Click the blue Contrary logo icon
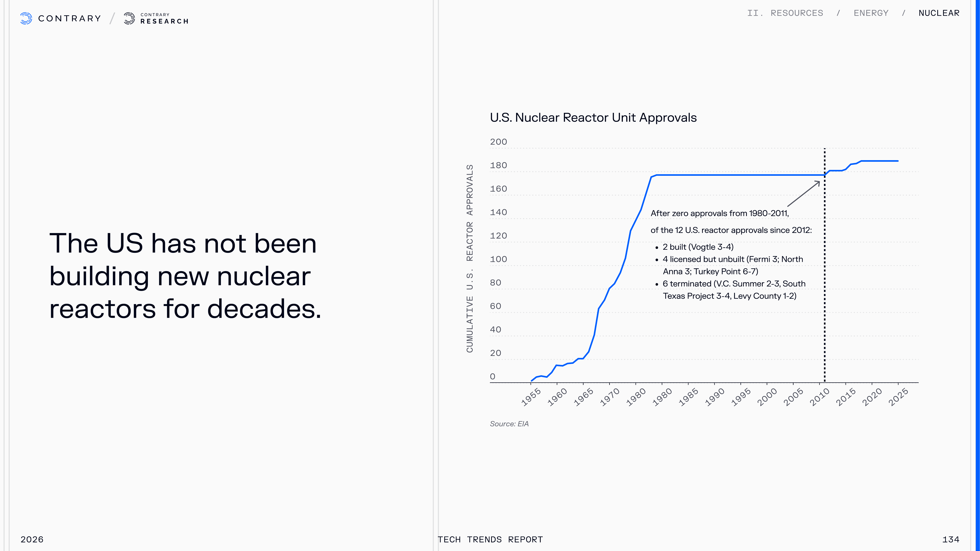980x551 pixels. pyautogui.click(x=26, y=18)
